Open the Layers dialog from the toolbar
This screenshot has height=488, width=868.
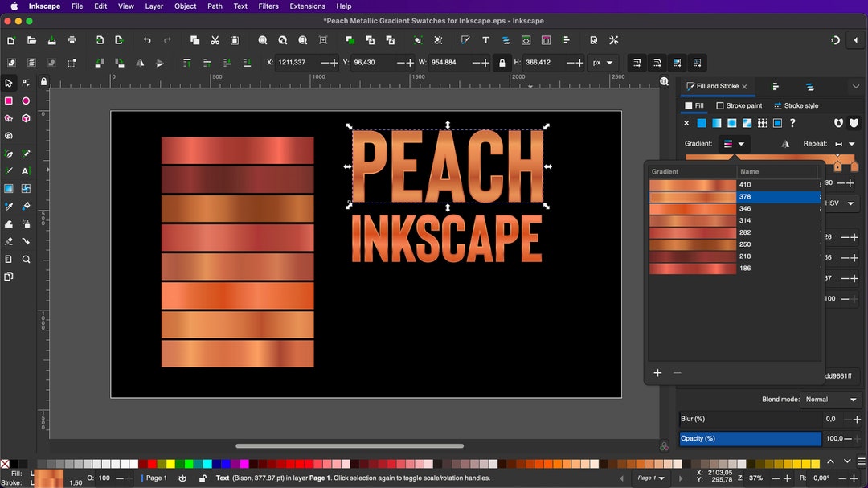[505, 40]
